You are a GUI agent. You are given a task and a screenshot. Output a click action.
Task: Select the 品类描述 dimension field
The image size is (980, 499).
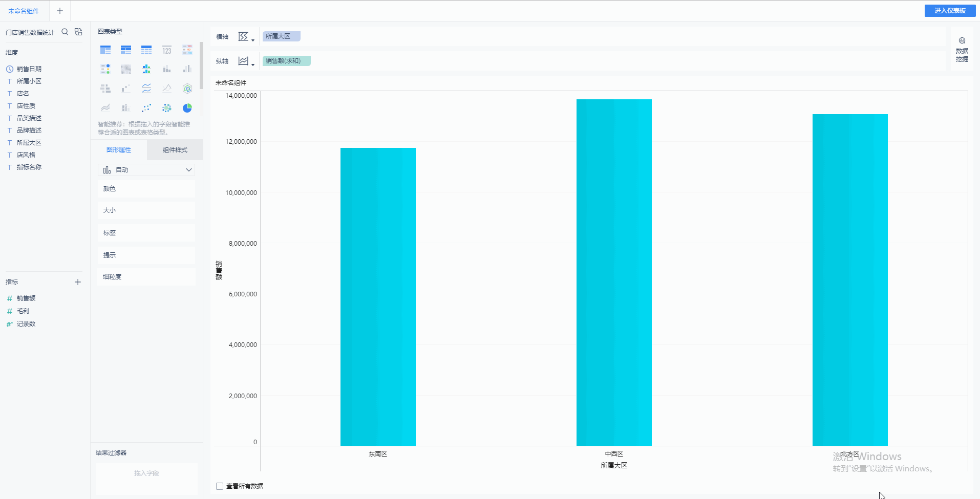29,118
